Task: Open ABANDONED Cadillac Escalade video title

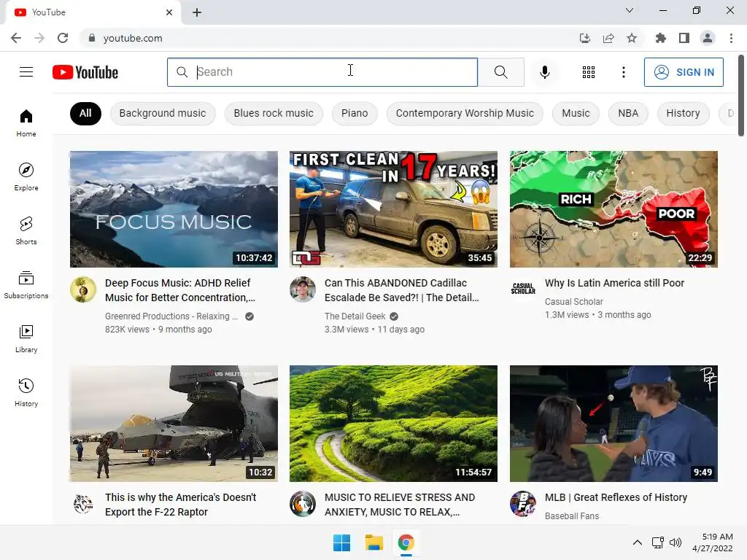Action: (402, 290)
